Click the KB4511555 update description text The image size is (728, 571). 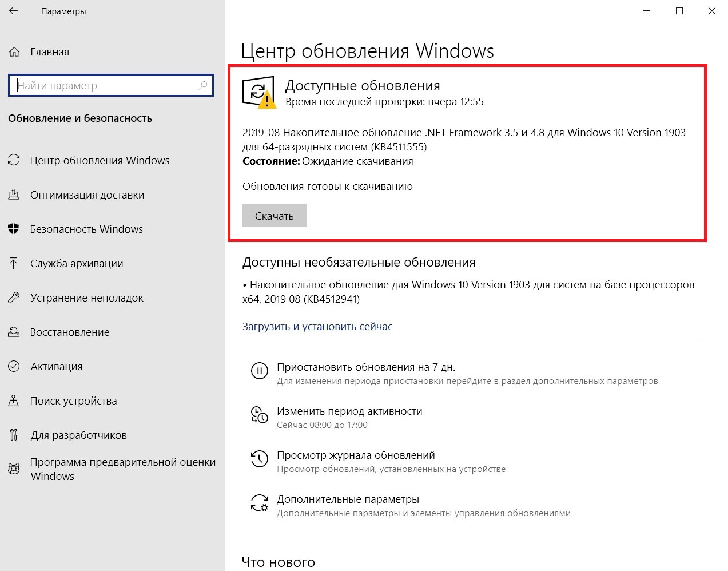[x=464, y=140]
